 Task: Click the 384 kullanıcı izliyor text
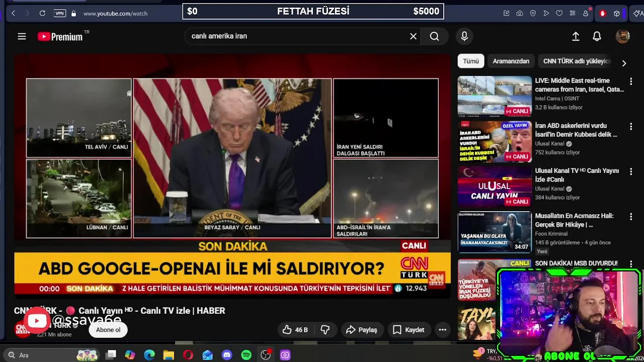click(x=557, y=198)
